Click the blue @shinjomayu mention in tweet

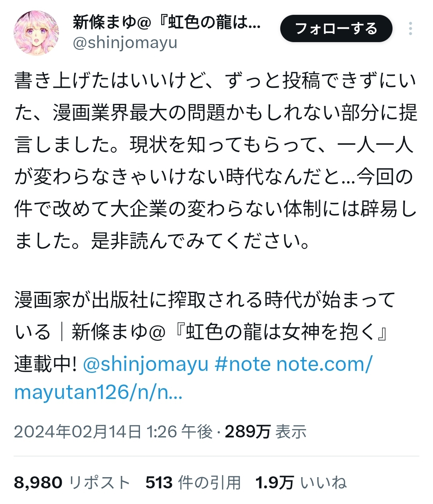pos(146,364)
